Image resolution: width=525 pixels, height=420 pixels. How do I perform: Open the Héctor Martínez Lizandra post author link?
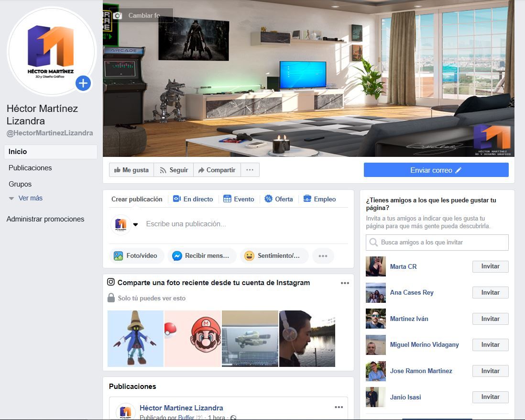tap(181, 408)
